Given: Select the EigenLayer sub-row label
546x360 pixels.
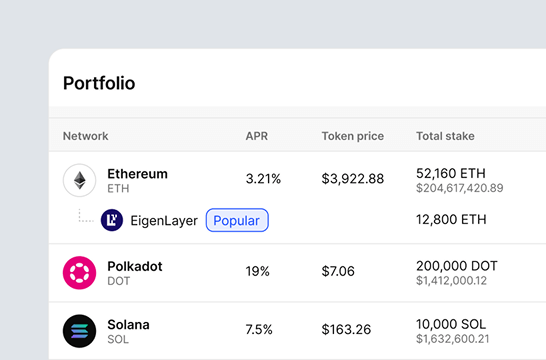Looking at the screenshot, I should (164, 221).
